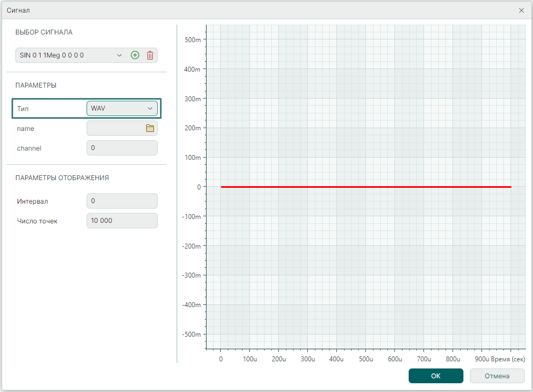Click the Число точек field showing 10 000
This screenshot has height=392, width=533.
click(122, 221)
